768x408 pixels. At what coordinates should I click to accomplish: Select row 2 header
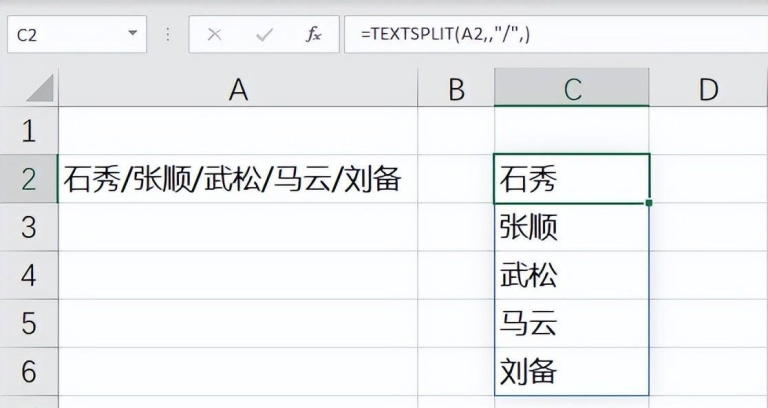click(x=28, y=179)
